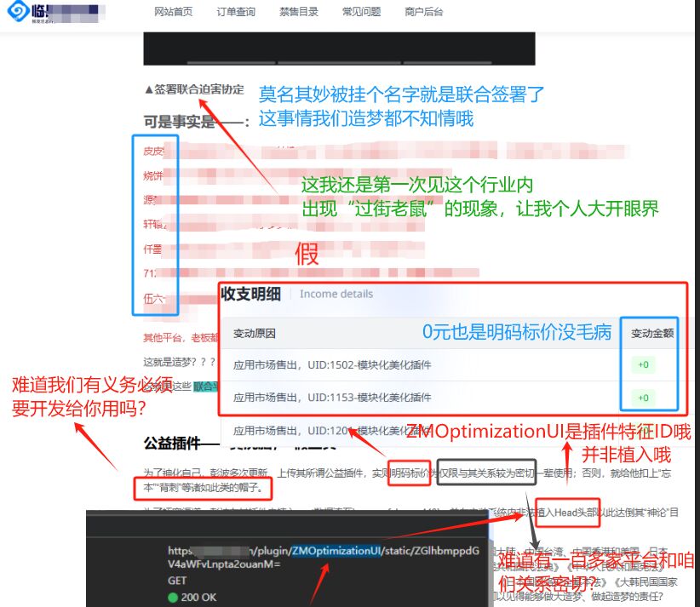Viewport: 700px width, 607px height.
Task: Click the 签署联合迫害协定 caption
Action: click(194, 89)
